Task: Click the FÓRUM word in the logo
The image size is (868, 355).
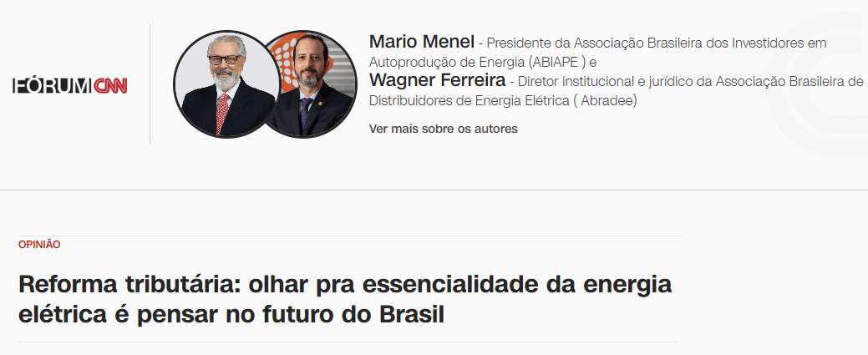Action: [x=52, y=86]
